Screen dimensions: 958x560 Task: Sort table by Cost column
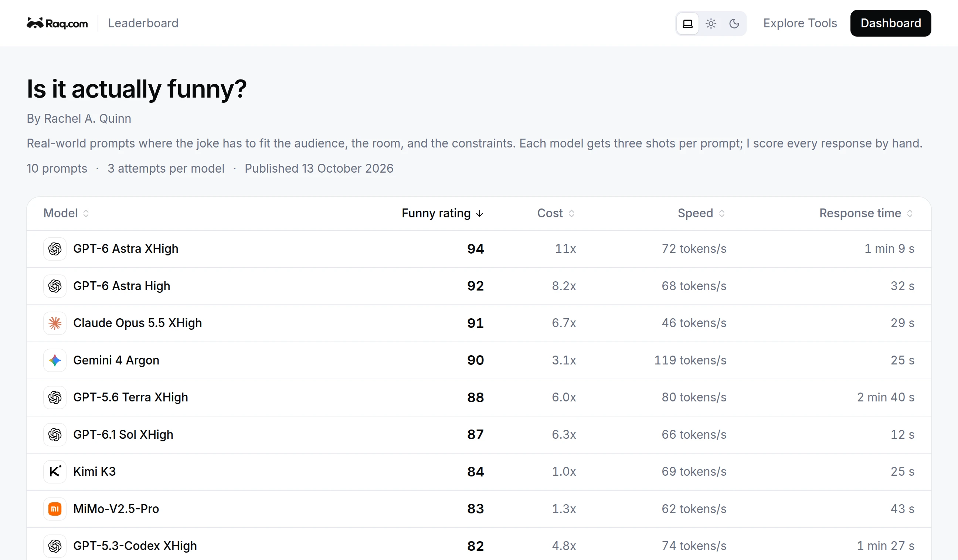pyautogui.click(x=556, y=213)
